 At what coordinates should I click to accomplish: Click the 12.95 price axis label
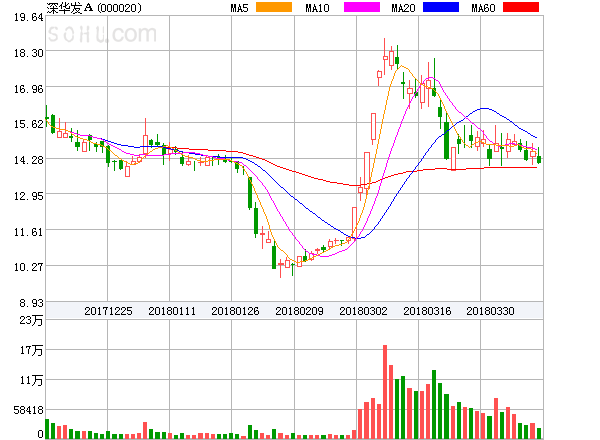(29, 196)
